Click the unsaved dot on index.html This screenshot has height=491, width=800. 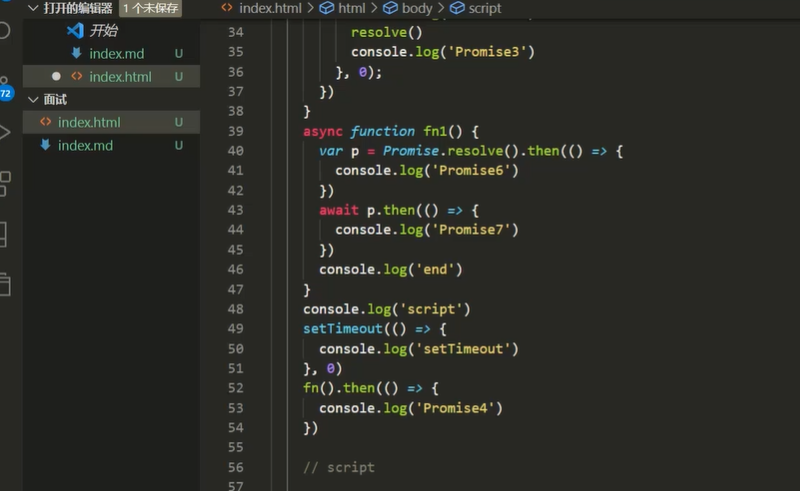56,76
